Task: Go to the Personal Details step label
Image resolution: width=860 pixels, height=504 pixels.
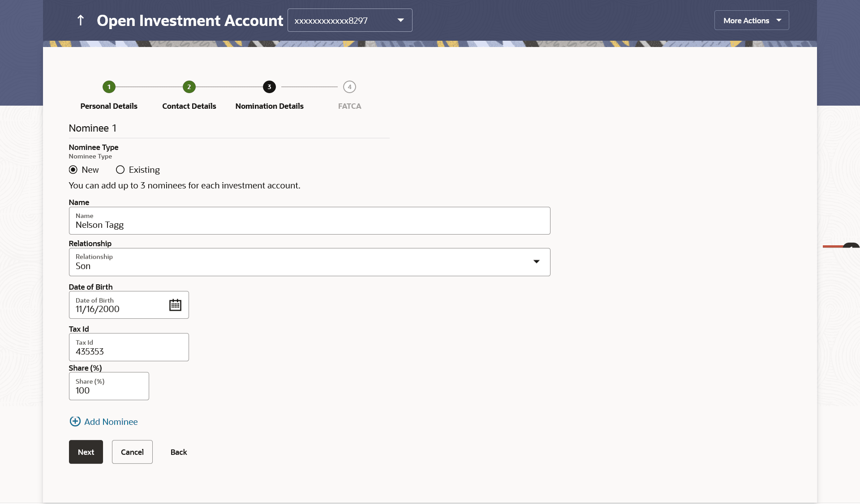Action: coord(109,106)
